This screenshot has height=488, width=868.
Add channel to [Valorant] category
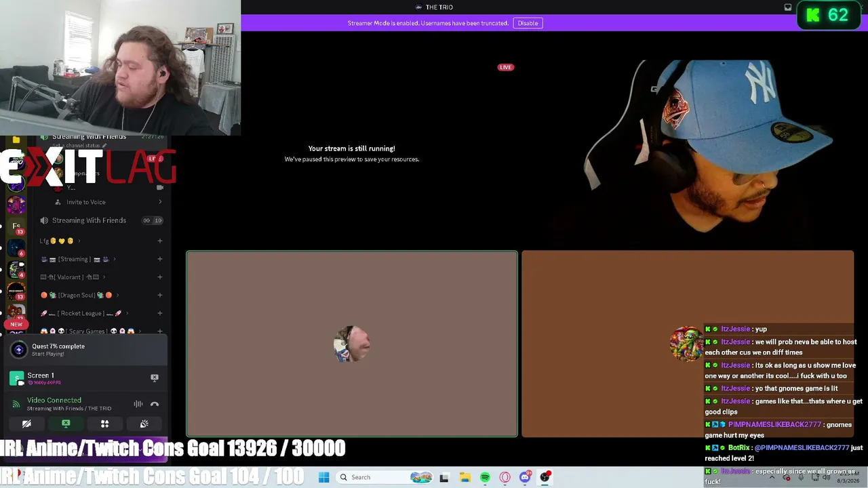(160, 277)
